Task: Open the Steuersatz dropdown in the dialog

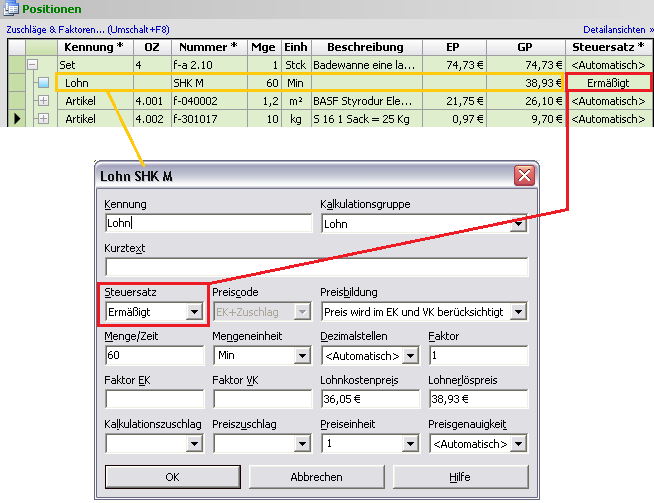Action: coord(194,312)
